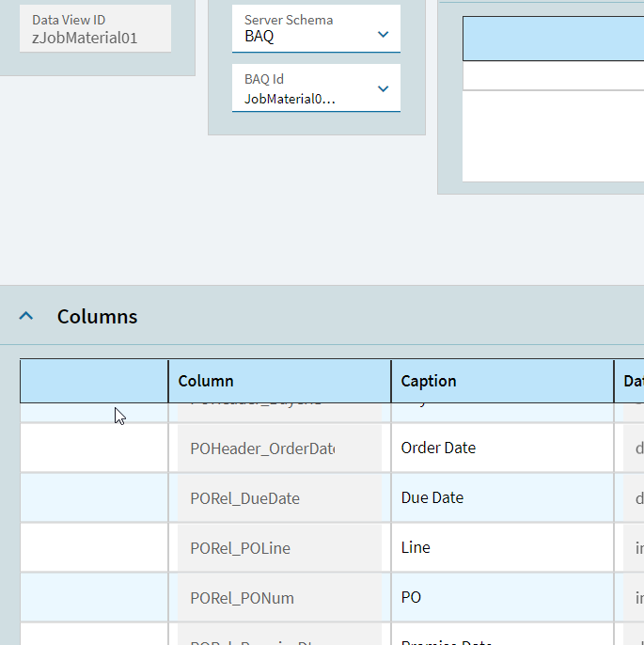Click the Data View ID field zJobMaterial01
Viewport: 644px width, 645px height.
click(95, 28)
